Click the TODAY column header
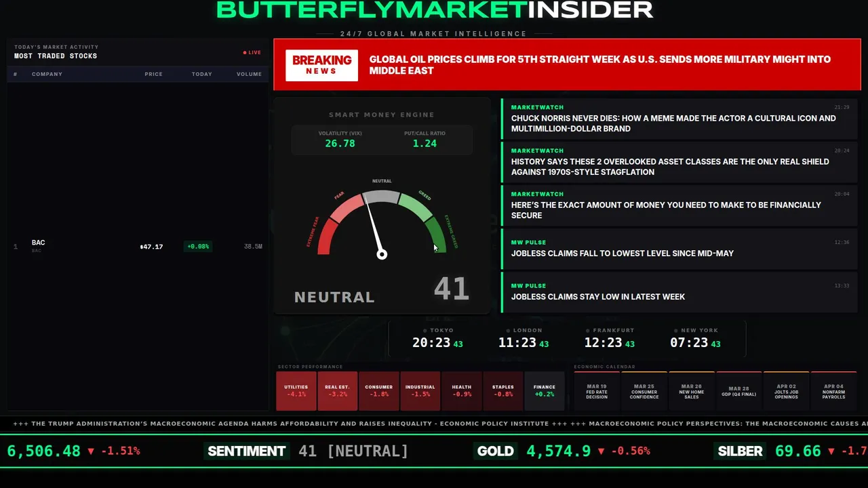The image size is (868, 488). tap(201, 74)
